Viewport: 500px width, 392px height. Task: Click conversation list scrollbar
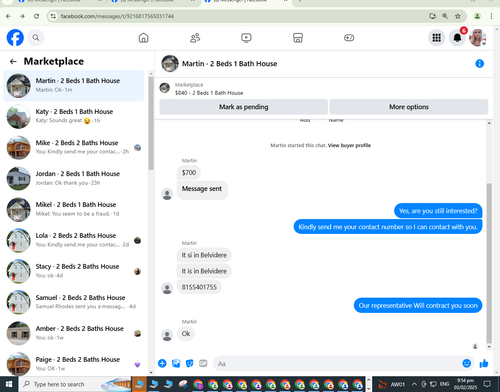tap(151, 123)
